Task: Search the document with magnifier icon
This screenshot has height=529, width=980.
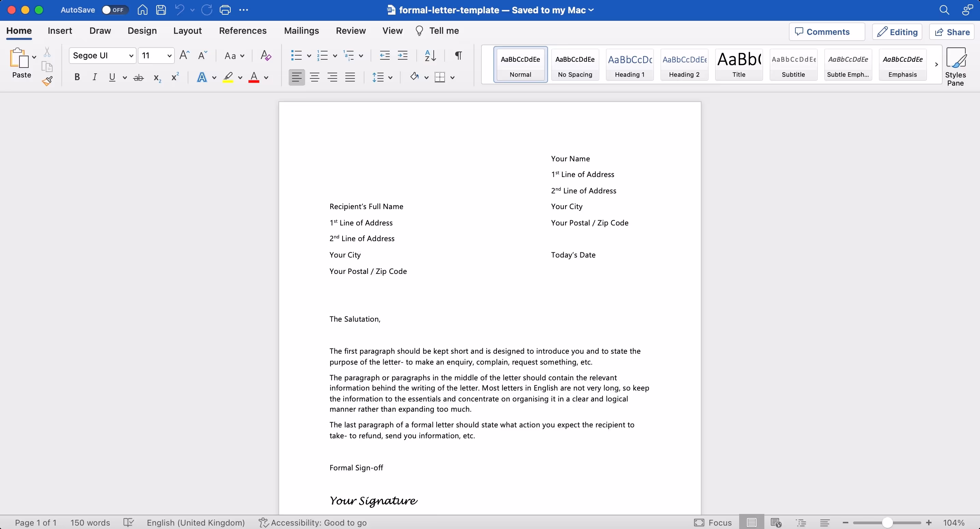Action: point(944,10)
